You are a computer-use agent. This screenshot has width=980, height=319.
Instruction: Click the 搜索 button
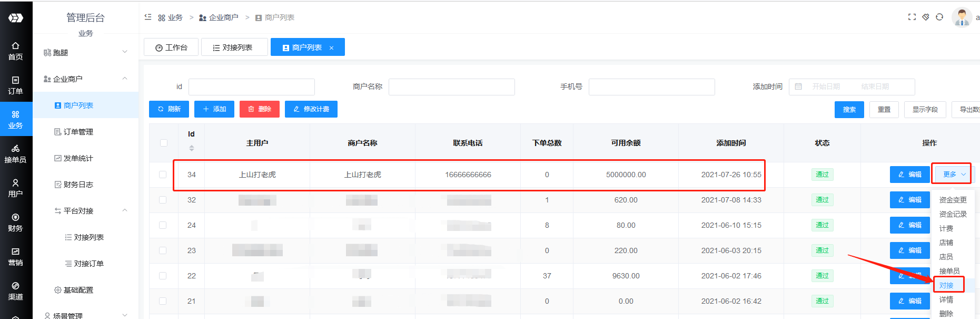[849, 110]
